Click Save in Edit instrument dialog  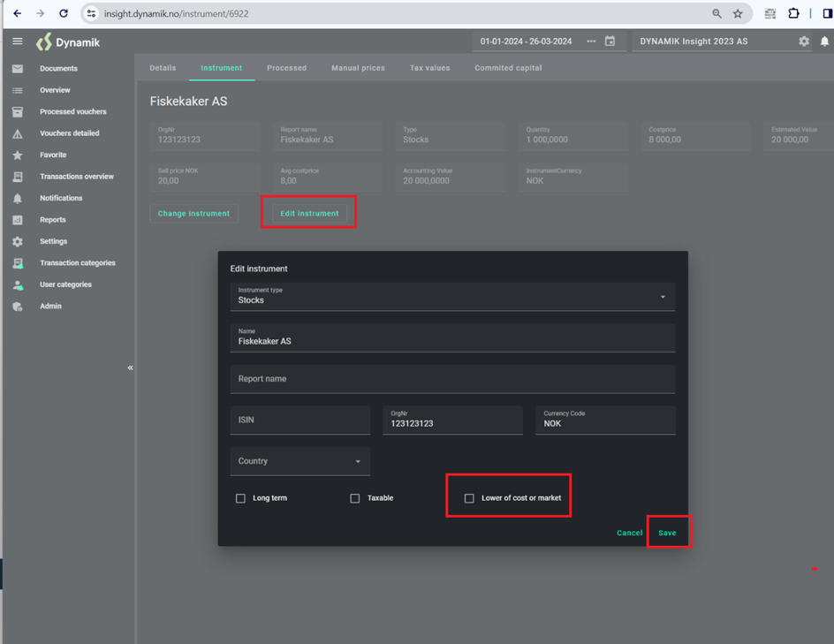point(667,533)
